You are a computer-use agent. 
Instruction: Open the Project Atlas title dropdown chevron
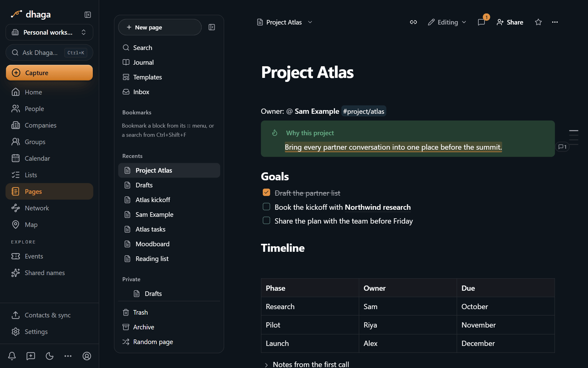(x=310, y=22)
